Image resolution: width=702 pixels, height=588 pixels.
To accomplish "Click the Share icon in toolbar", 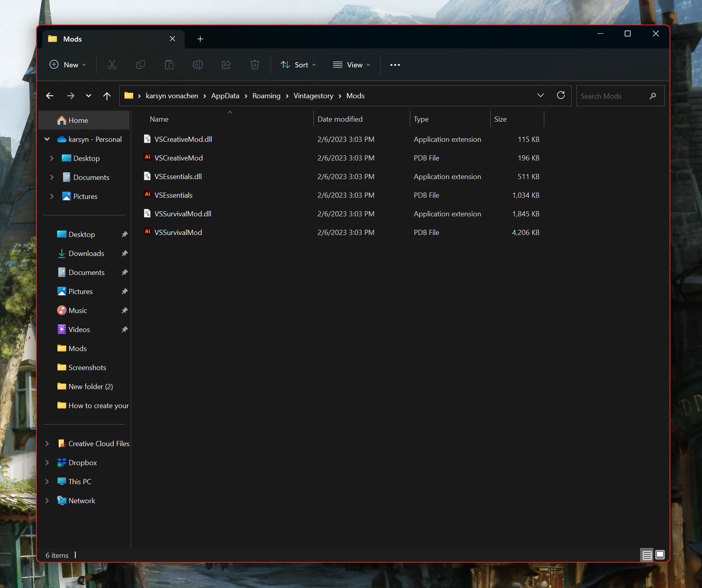I will (226, 65).
